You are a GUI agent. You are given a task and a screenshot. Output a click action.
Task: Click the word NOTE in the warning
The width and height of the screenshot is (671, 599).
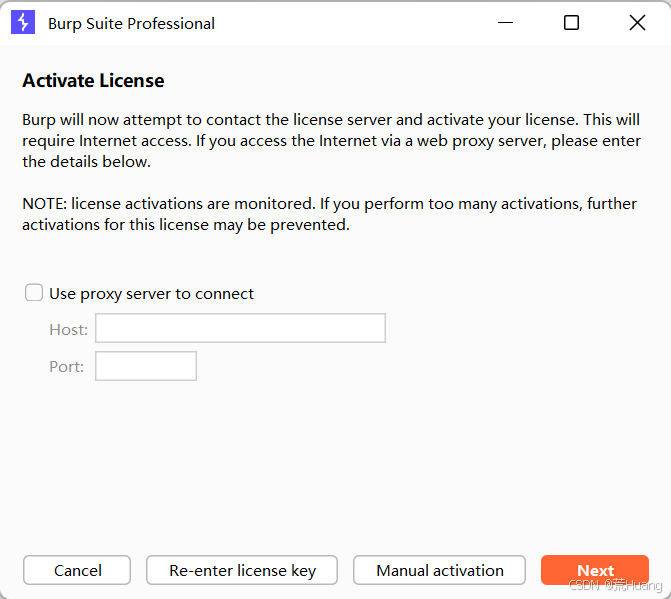point(43,204)
